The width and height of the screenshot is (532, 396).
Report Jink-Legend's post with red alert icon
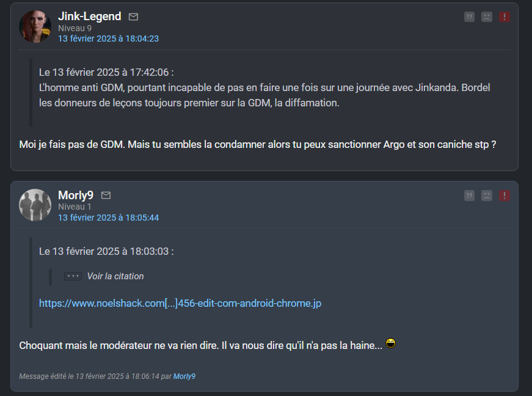(505, 16)
